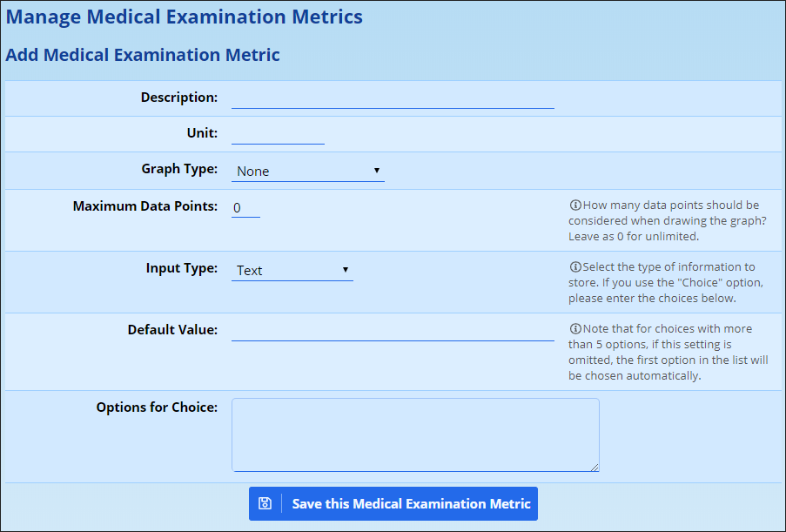The height and width of the screenshot is (532, 786).
Task: Click the info icon beside the Default Value note
Action: (x=575, y=329)
